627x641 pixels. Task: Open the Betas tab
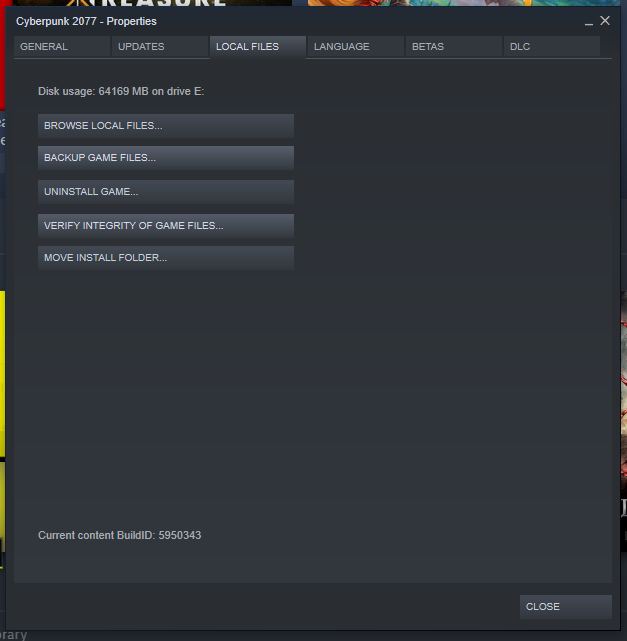(x=454, y=47)
